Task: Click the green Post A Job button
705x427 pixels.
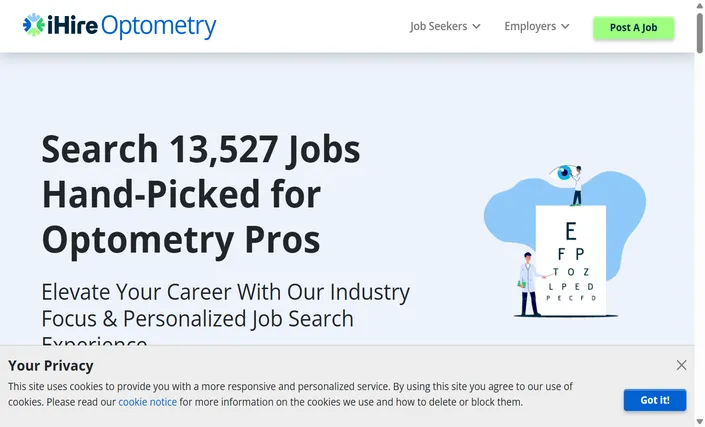Action: [634, 28]
